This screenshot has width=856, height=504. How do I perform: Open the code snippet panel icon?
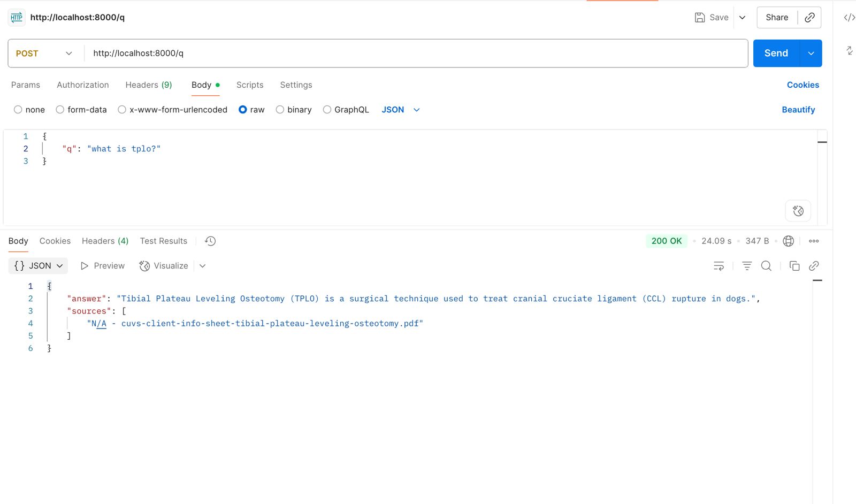(x=849, y=18)
